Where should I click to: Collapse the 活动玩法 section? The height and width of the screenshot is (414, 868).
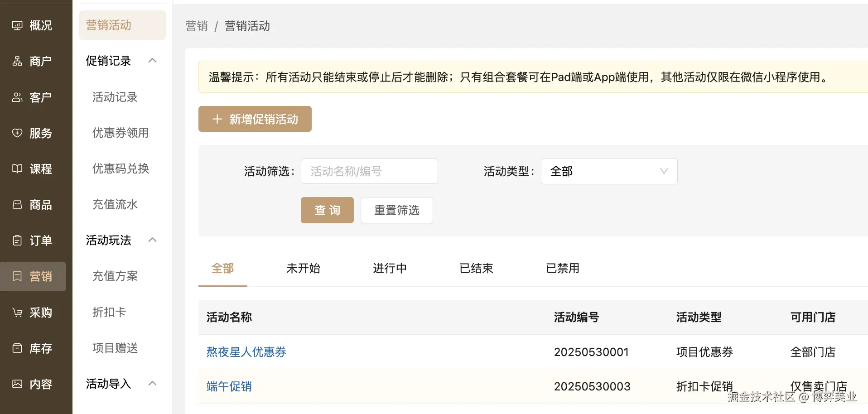tap(152, 240)
